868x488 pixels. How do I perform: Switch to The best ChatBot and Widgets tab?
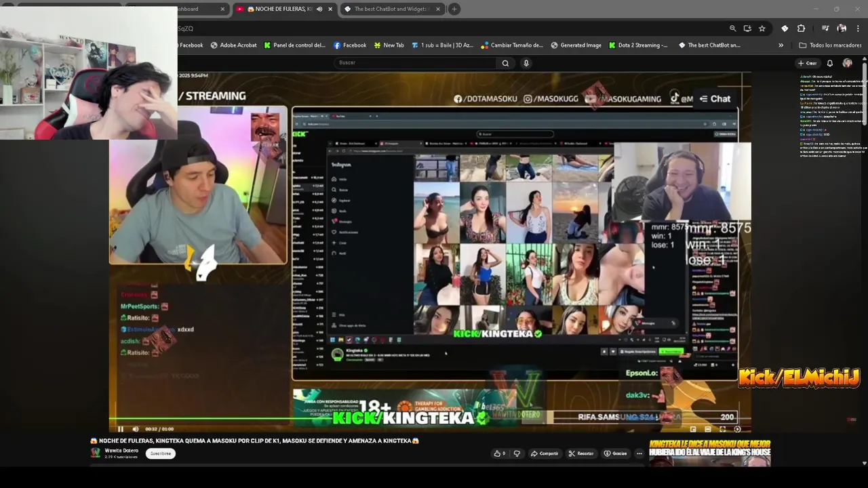392,9
